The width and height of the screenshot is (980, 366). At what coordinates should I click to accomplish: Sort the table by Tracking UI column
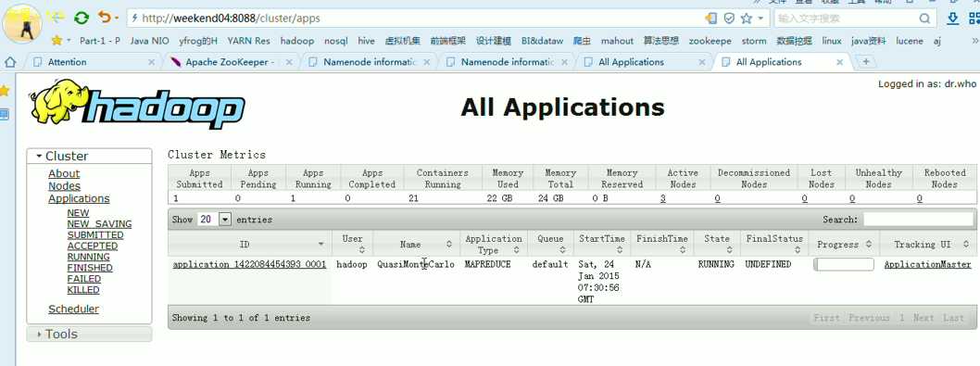pos(929,244)
